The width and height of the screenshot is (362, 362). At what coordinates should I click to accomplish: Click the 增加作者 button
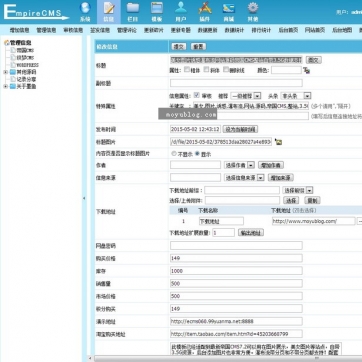tap(271, 165)
